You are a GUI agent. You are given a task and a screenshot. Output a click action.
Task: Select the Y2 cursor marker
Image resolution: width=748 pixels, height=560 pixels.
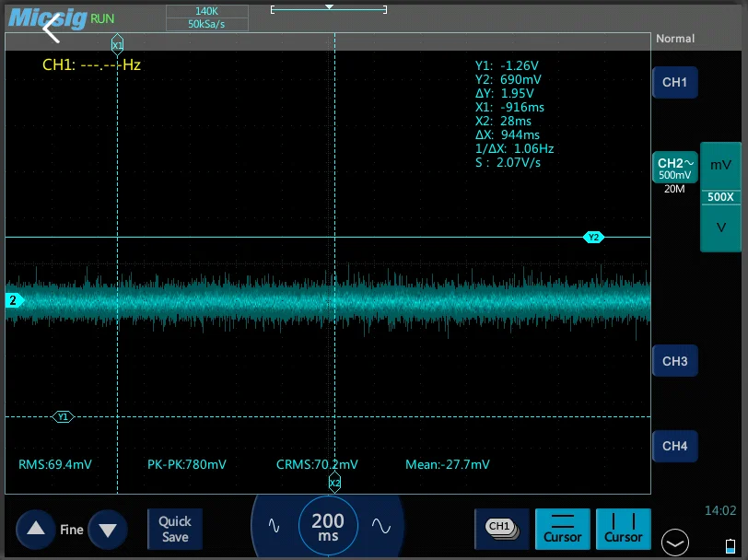594,238
